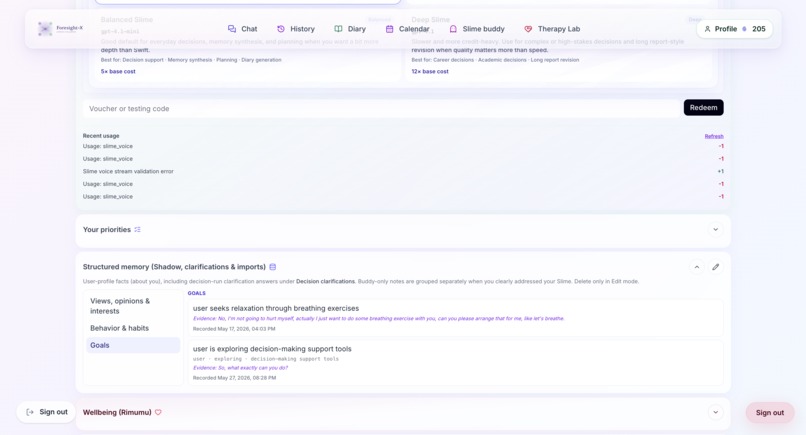Click the pink Sign out button
The height and width of the screenshot is (435, 806).
[770, 412]
